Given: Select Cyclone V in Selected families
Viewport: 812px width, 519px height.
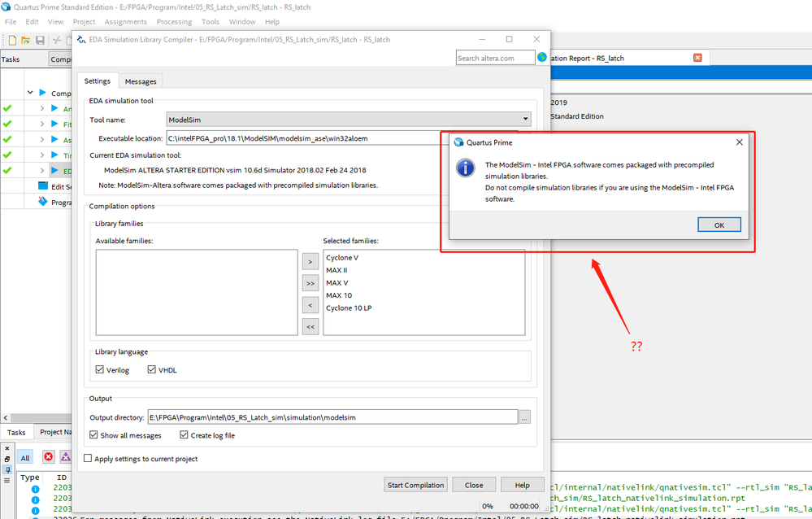Looking at the screenshot, I should click(x=341, y=257).
